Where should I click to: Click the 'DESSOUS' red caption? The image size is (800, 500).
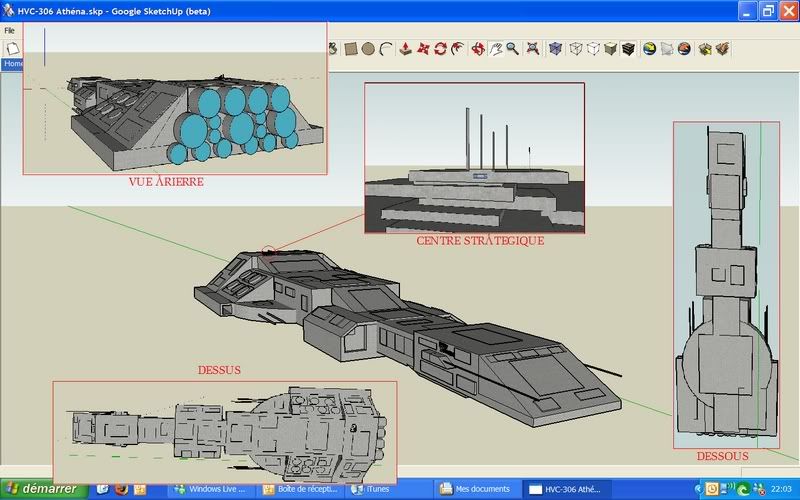pos(722,456)
